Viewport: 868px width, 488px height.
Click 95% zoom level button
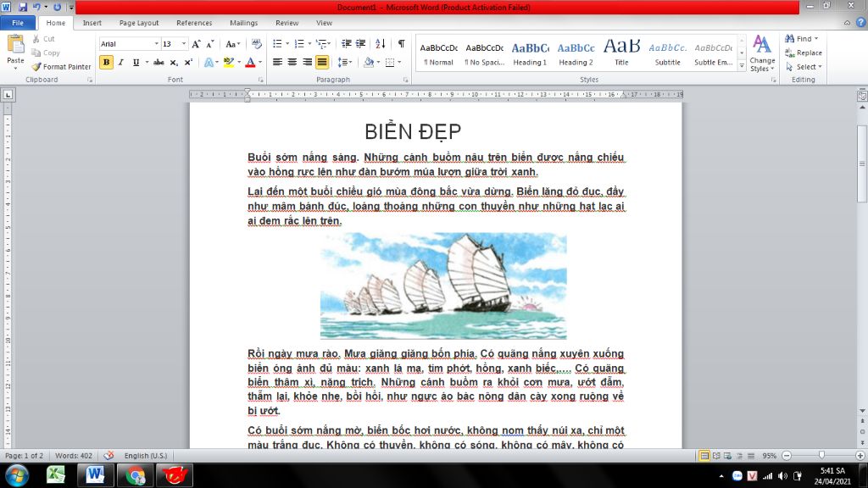coord(769,456)
